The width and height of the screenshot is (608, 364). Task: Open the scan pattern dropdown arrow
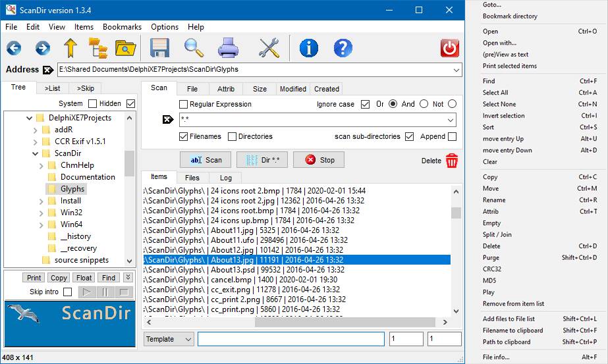point(451,120)
